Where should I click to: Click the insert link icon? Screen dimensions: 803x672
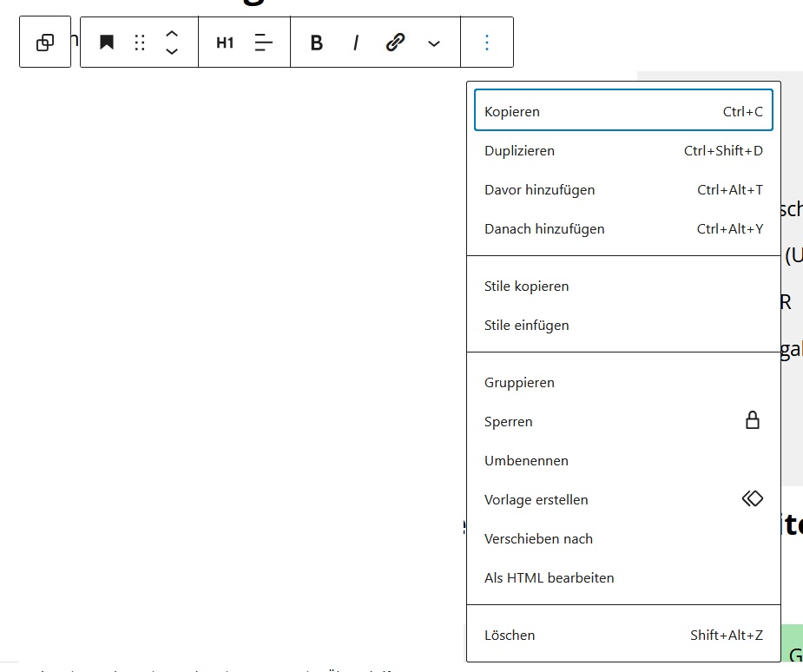(395, 43)
